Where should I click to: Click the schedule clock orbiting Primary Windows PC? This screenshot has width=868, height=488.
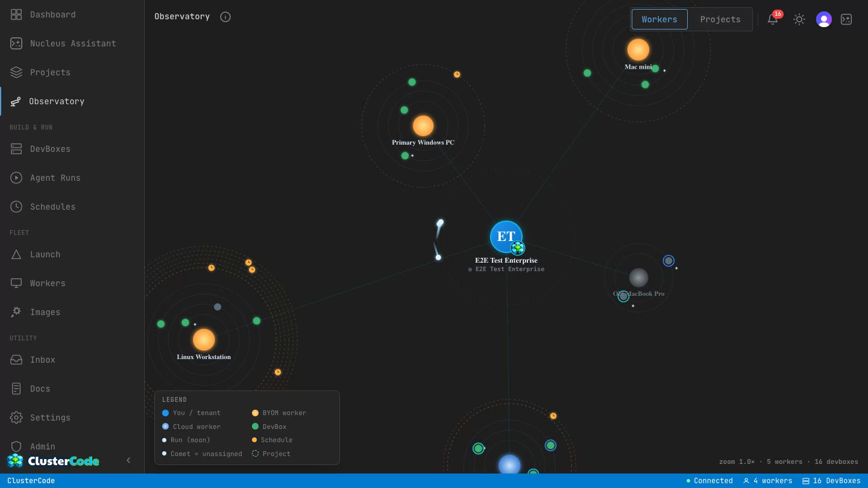(457, 74)
